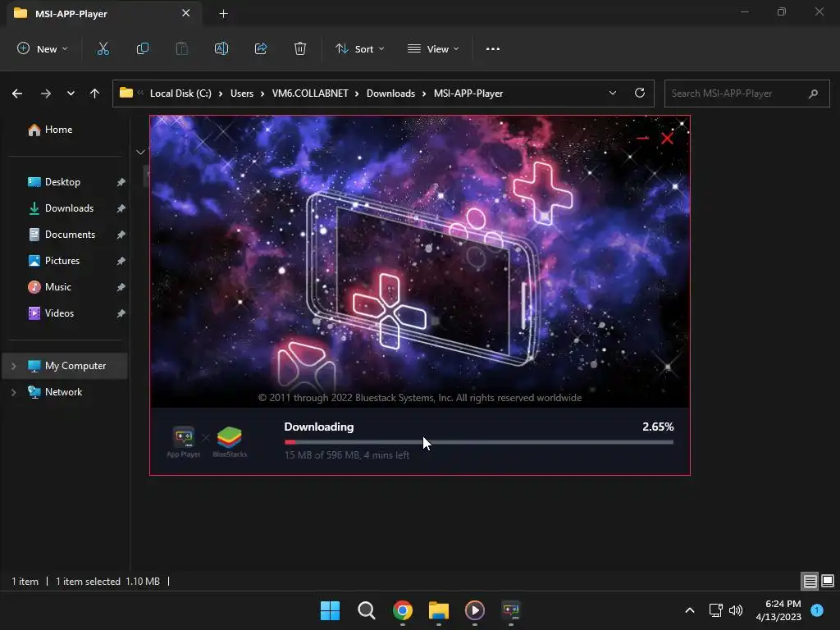Click the Copy icon in toolbar
The width and height of the screenshot is (840, 630).
tap(143, 48)
